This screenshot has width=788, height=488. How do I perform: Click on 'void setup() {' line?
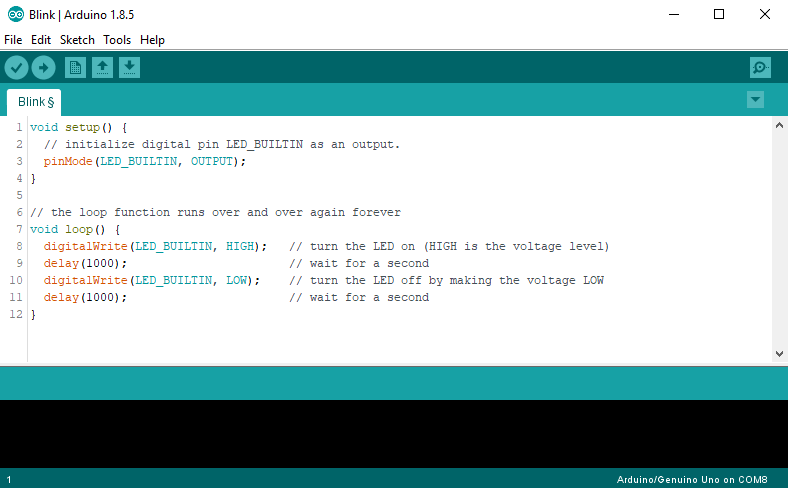tap(78, 128)
